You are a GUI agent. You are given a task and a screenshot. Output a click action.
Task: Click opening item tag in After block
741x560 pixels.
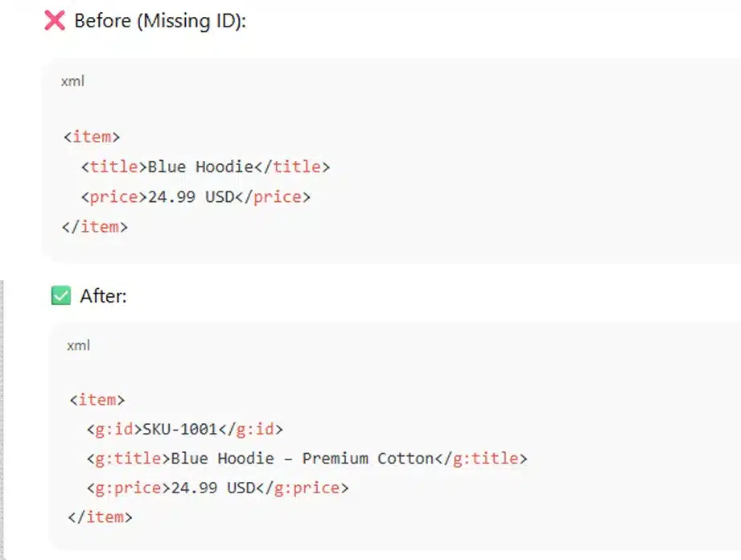click(x=97, y=400)
